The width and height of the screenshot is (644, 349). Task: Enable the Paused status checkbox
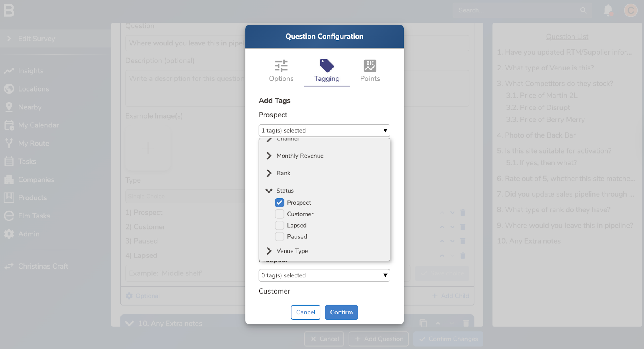point(279,236)
